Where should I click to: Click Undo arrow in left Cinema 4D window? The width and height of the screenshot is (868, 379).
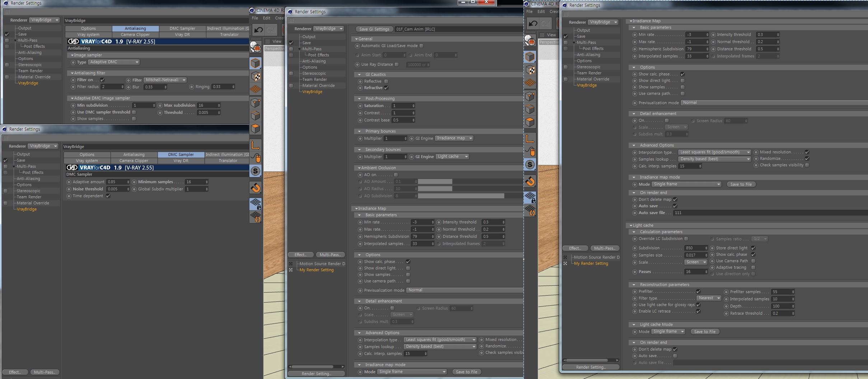point(258,30)
